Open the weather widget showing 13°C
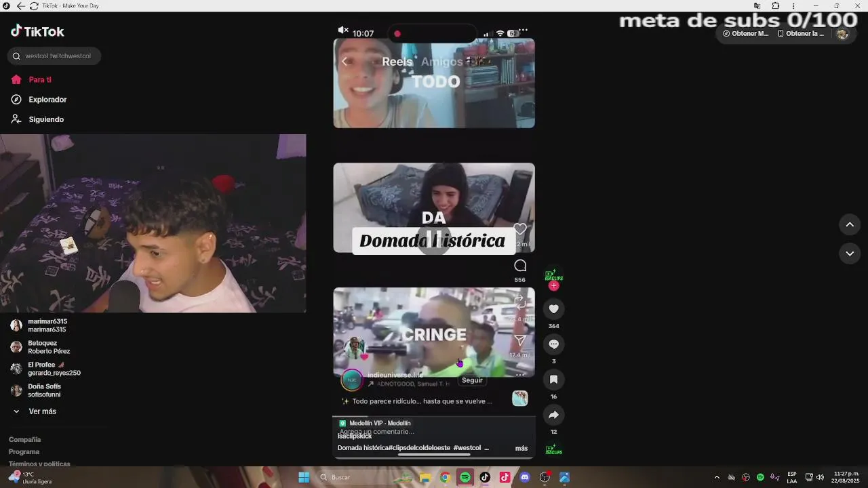 (x=31, y=478)
